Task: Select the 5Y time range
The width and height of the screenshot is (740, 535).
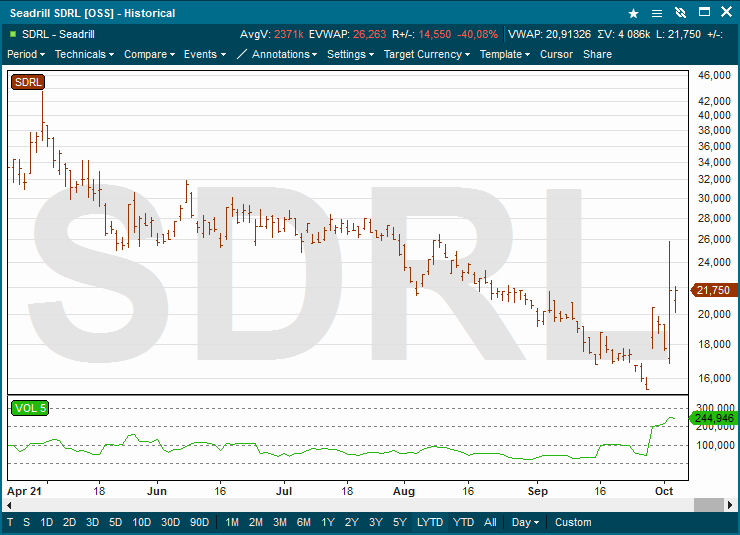Action: point(400,522)
